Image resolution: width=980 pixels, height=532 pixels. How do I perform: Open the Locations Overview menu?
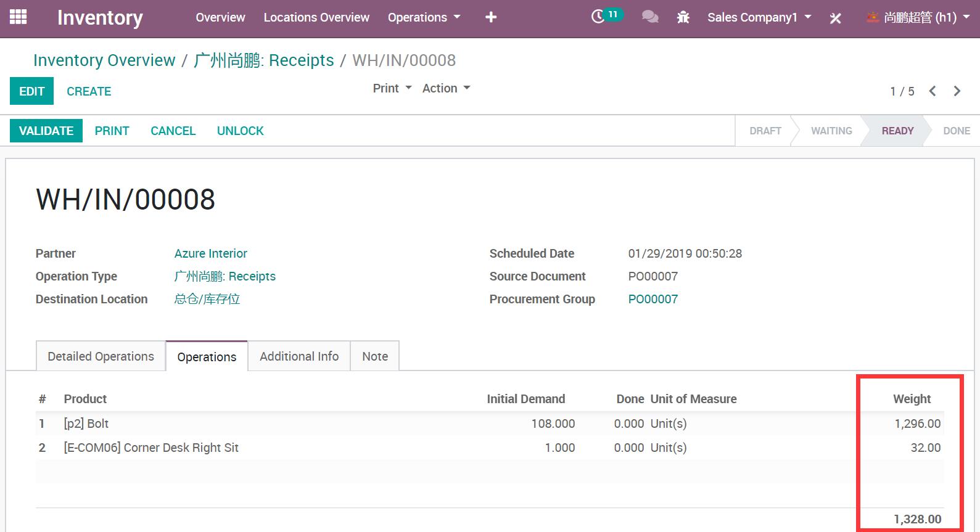(x=316, y=17)
